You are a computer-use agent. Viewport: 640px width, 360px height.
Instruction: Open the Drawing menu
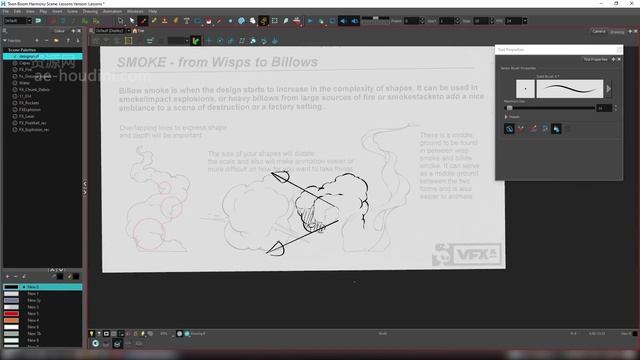pos(90,11)
